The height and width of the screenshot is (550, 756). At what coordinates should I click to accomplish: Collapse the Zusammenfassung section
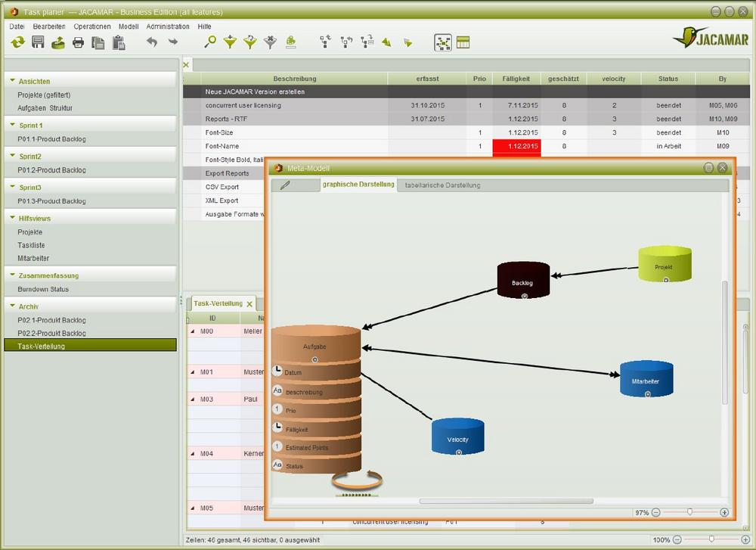tap(13, 275)
